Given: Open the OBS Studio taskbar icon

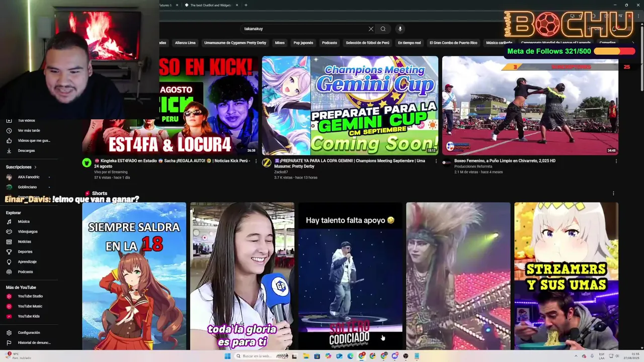Looking at the screenshot, I should click(406, 356).
